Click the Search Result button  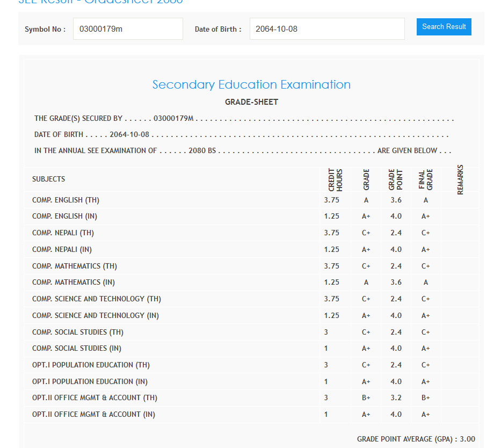tap(444, 27)
